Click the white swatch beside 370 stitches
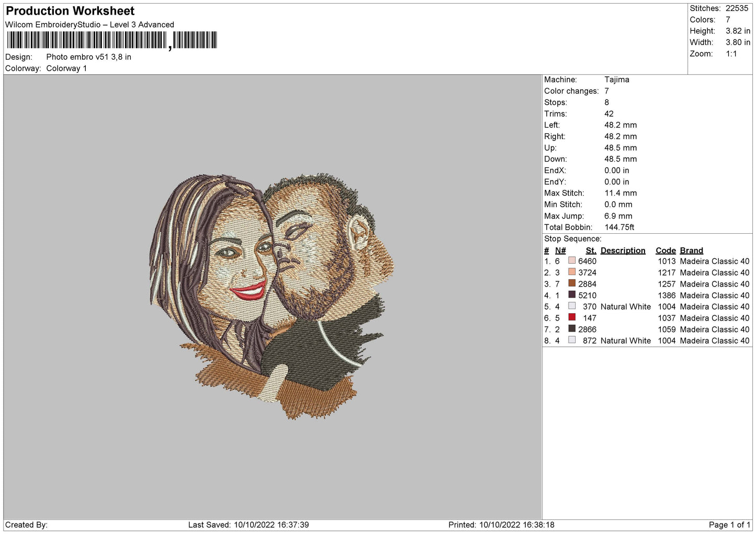This screenshot has height=534, width=756. [x=572, y=306]
